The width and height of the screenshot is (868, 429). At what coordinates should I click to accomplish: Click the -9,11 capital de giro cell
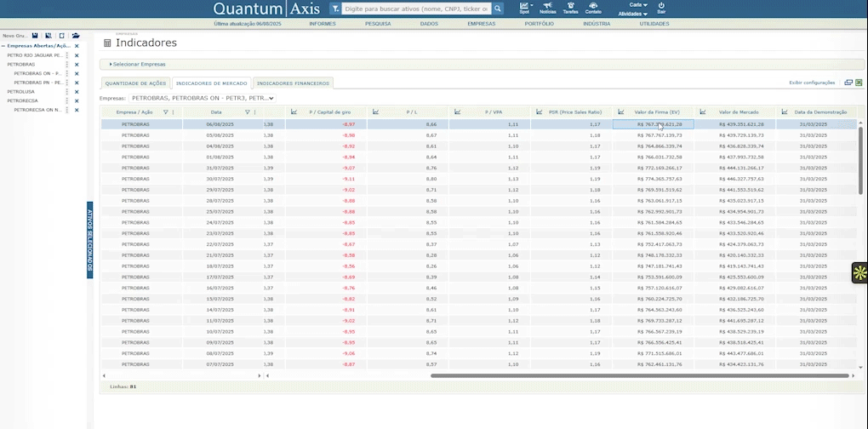coord(326,179)
